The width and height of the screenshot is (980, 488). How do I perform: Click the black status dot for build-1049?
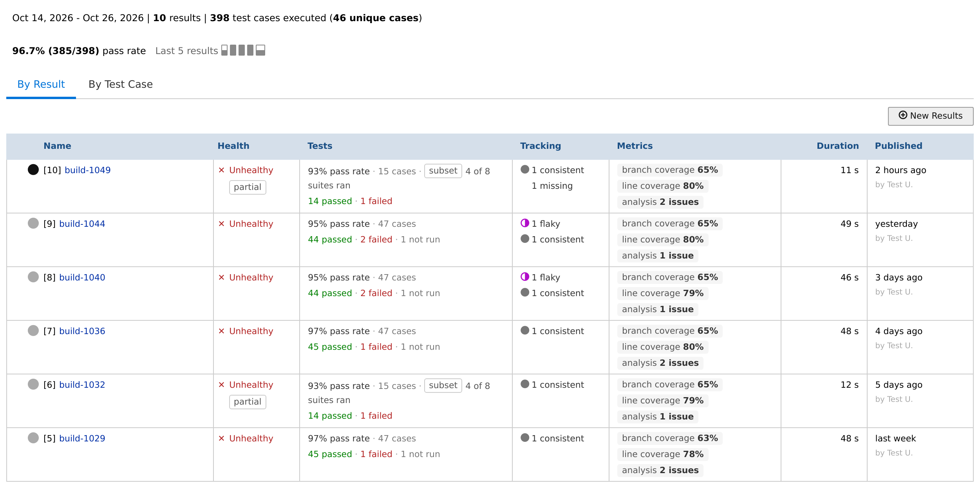33,170
